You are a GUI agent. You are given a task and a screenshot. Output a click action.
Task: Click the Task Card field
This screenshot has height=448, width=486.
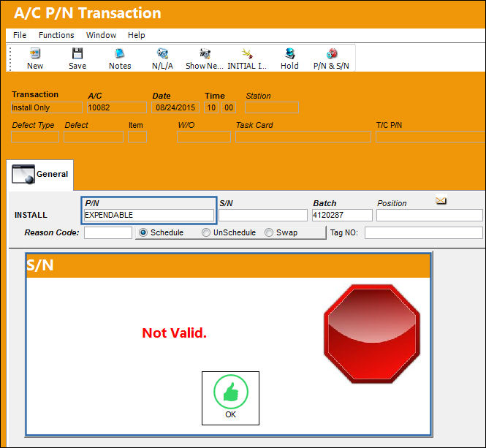(303, 137)
